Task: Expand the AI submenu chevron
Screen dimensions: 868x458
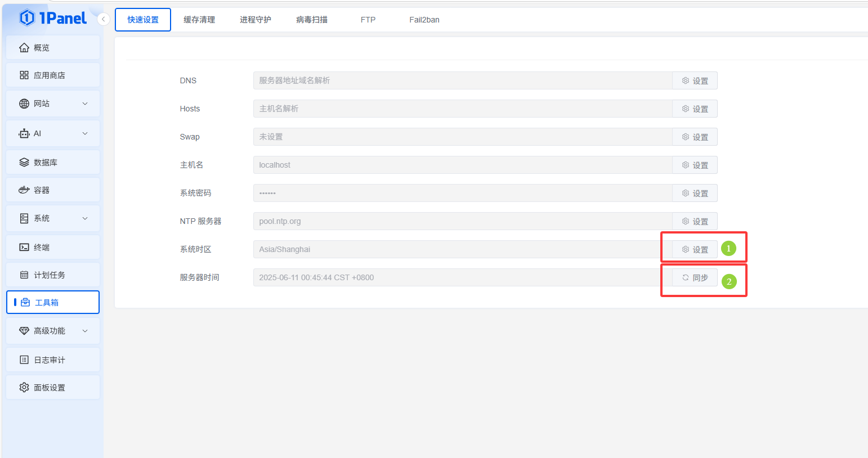Action: 85,133
